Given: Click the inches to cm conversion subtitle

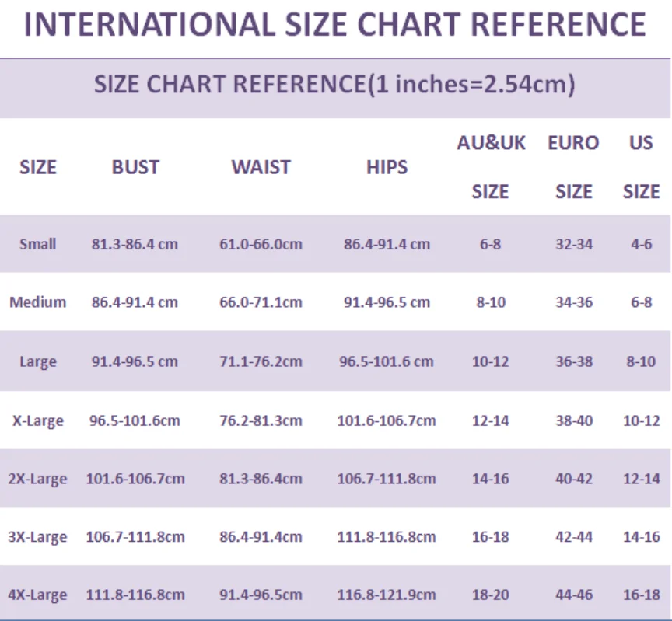Looking at the screenshot, I should click(334, 84).
